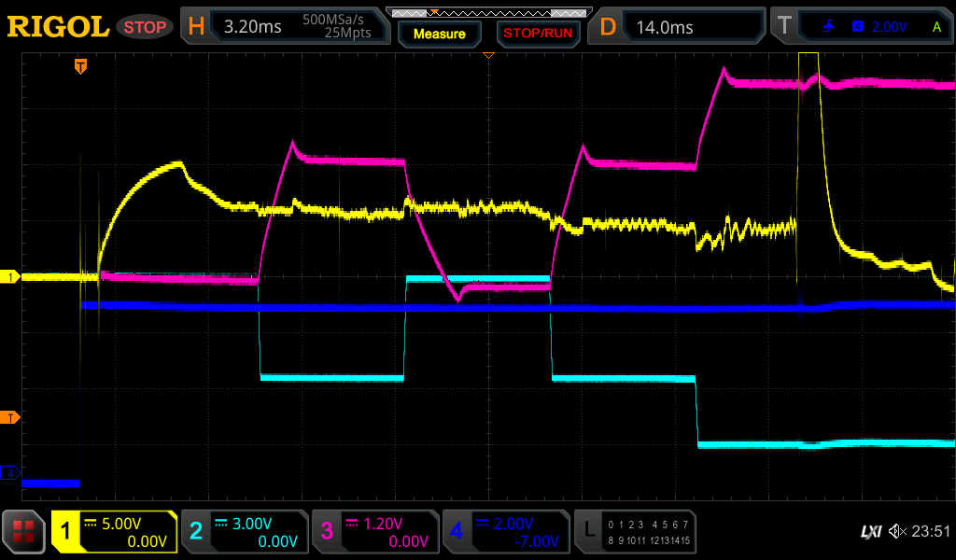
Task: Click the red STOP status badge
Action: [144, 27]
